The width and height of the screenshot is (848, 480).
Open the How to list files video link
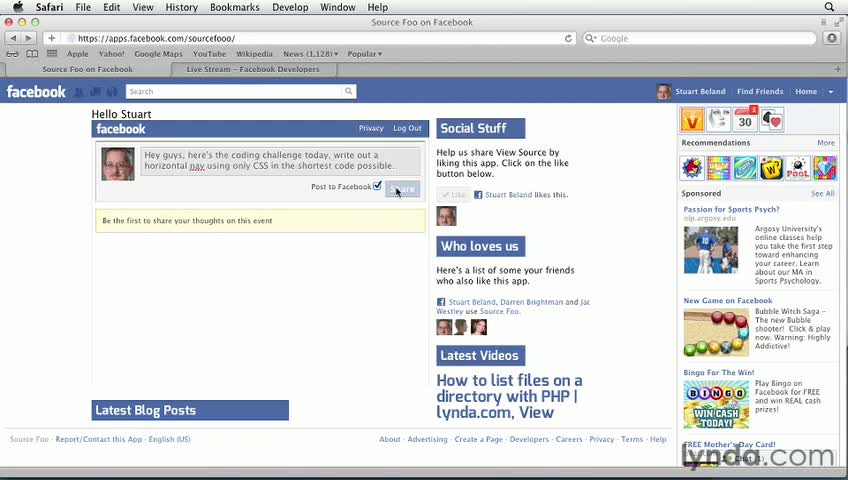pyautogui.click(x=509, y=396)
